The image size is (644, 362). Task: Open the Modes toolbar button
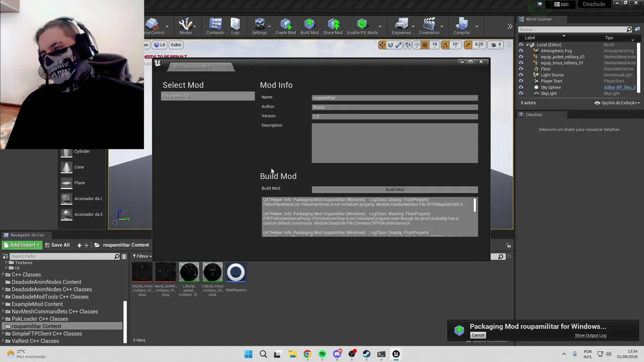click(186, 27)
